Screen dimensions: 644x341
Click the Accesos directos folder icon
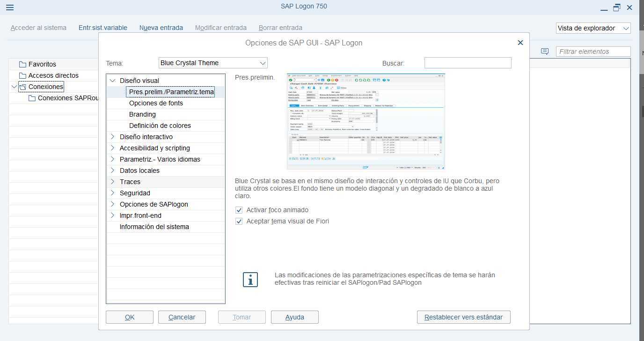tap(22, 75)
